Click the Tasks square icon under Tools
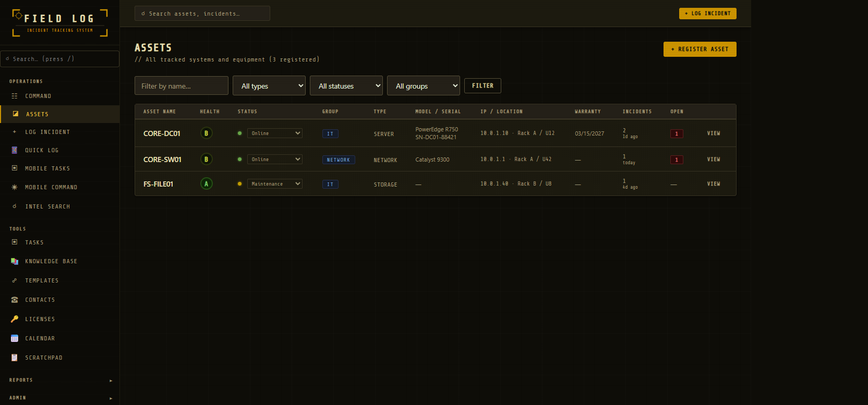868x405 pixels. (15, 242)
